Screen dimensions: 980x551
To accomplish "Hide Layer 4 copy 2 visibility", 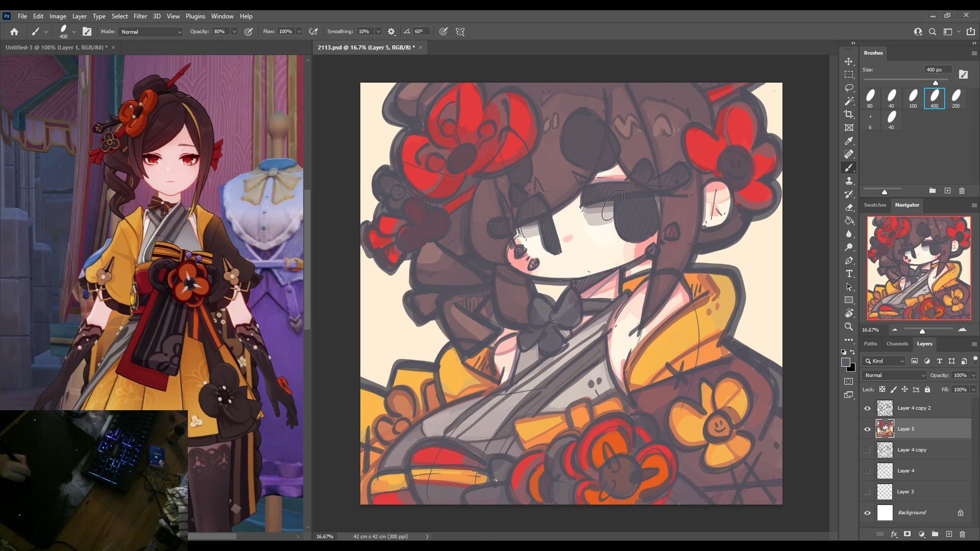I will 867,408.
